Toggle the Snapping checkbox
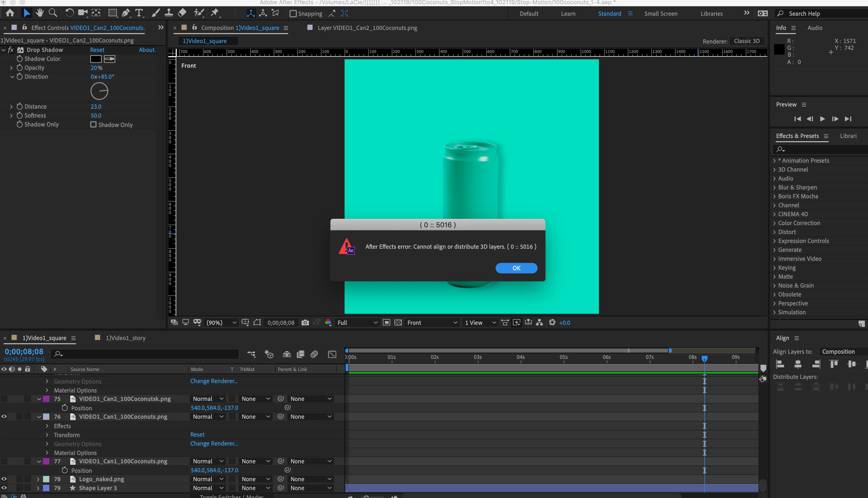 point(293,14)
